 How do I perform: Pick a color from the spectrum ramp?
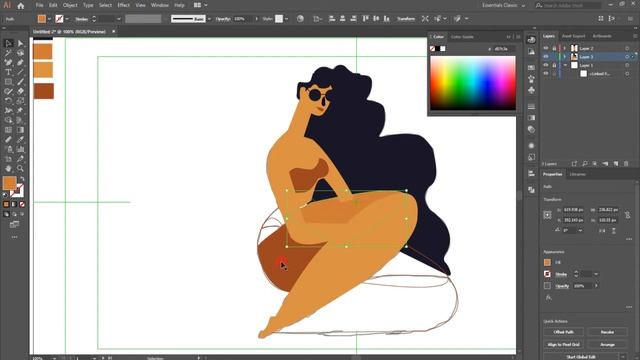click(473, 83)
